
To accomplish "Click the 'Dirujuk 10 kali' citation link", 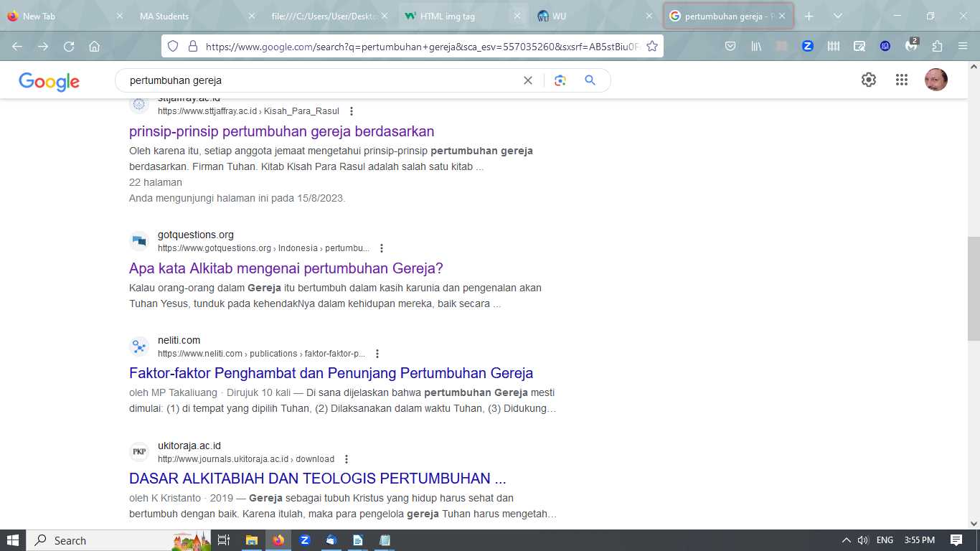I will point(259,392).
